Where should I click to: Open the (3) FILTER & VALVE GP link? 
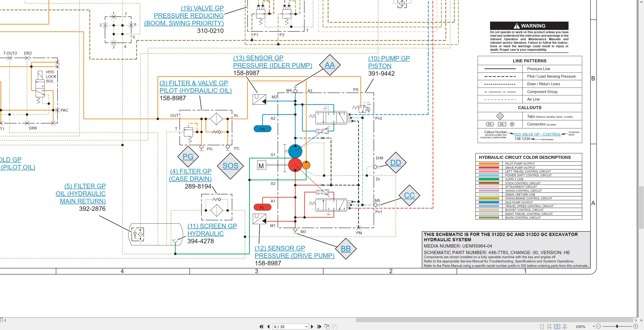click(195, 87)
